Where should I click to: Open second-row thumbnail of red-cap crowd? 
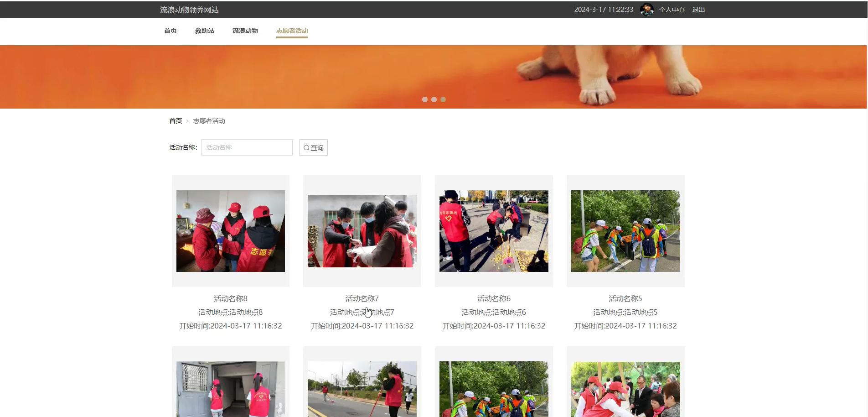click(625, 389)
